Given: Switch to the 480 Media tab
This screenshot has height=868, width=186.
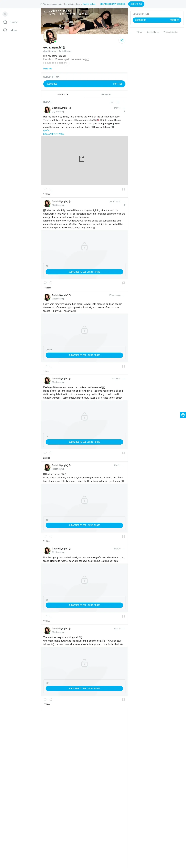Looking at the screenshot, I should 106,94.
